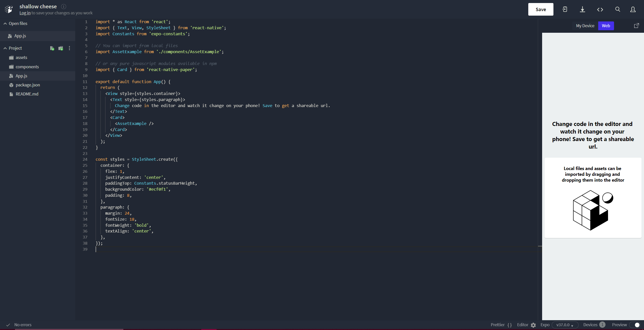
Task: Open the components folder
Action: tap(27, 67)
